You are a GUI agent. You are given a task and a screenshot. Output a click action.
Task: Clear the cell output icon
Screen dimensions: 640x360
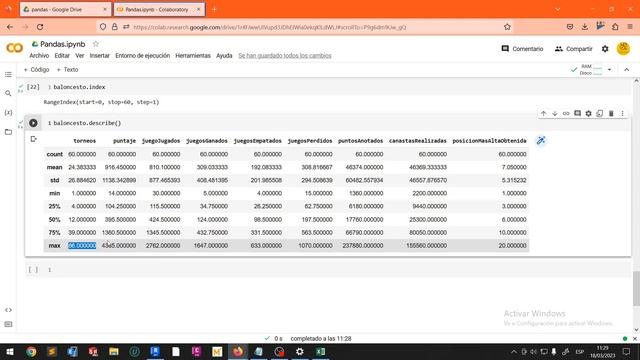click(x=33, y=139)
